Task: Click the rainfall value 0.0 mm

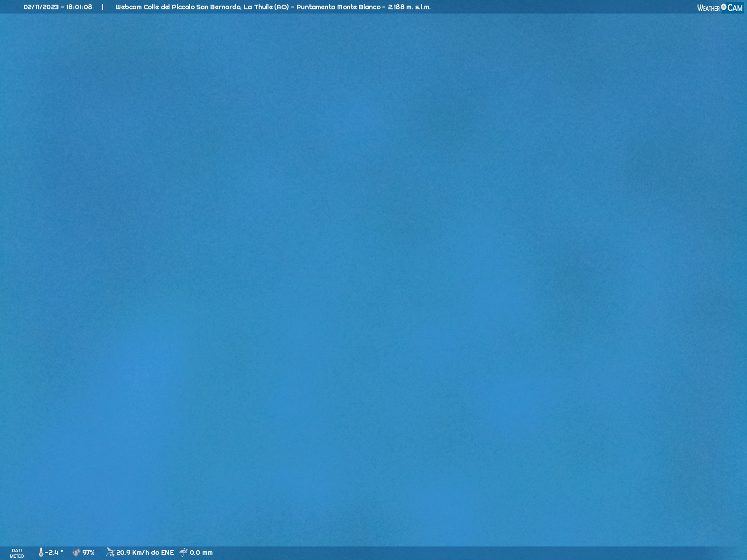Action: point(201,553)
